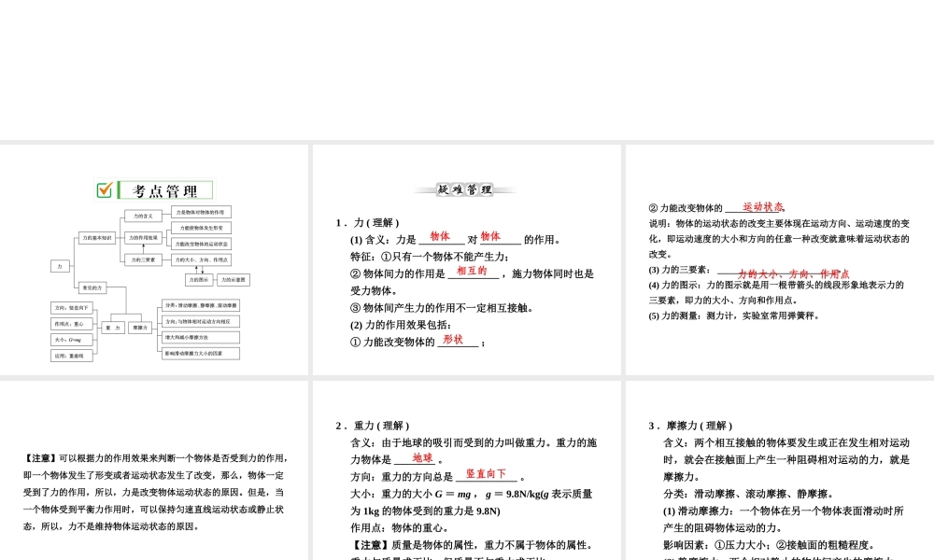Click the first red 物体 blank answer

[x=440, y=236]
